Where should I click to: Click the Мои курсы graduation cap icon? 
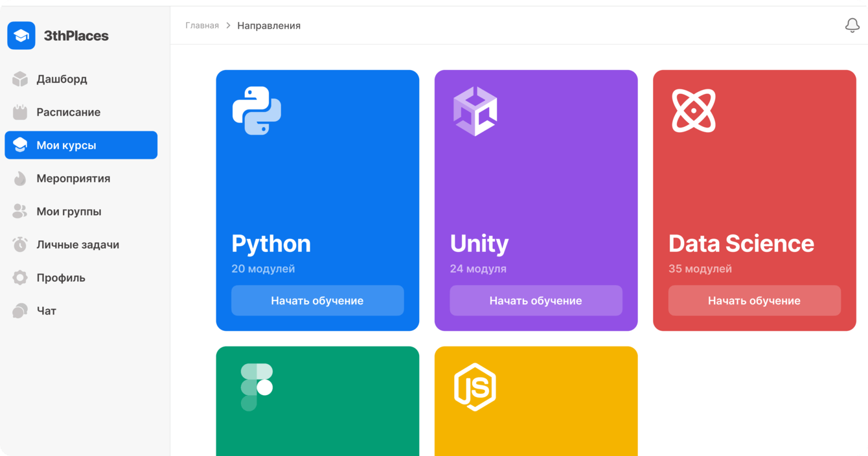click(20, 145)
